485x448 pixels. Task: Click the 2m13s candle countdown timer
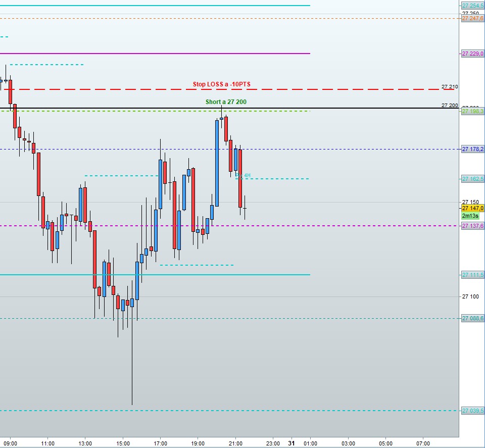(470, 216)
